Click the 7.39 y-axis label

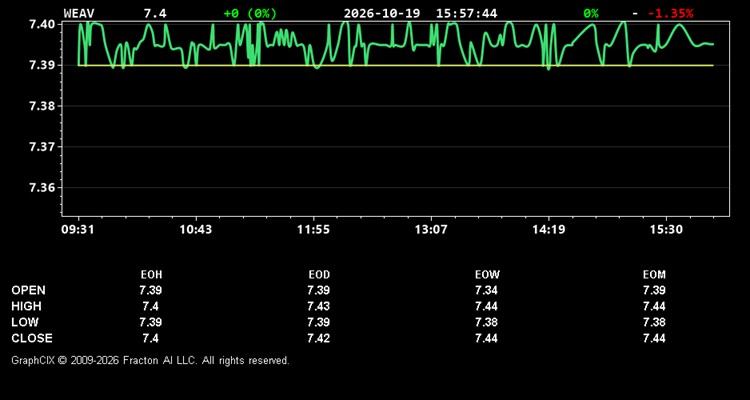(x=42, y=65)
